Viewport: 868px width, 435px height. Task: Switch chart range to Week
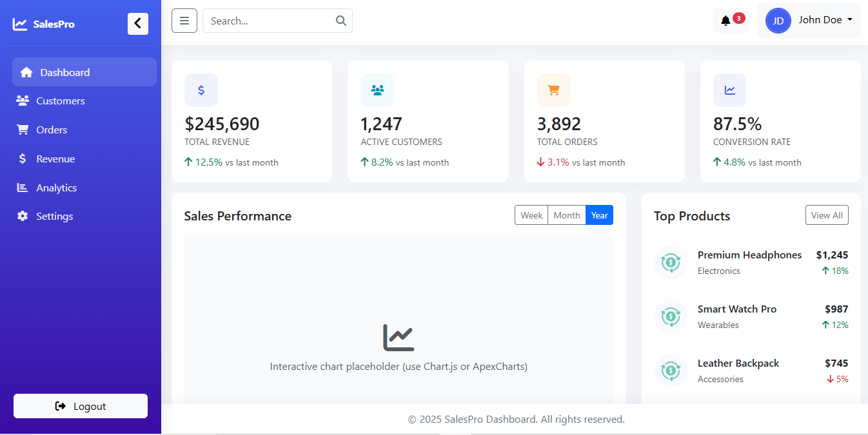pos(531,215)
